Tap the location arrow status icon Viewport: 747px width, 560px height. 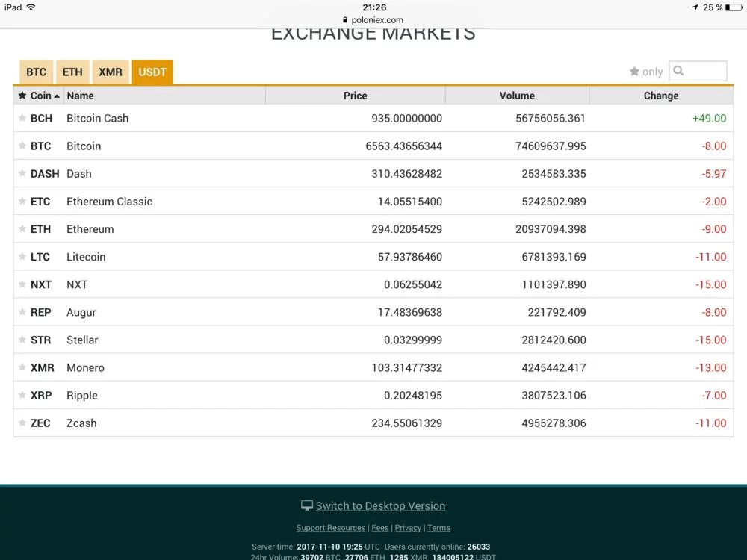tap(695, 7)
